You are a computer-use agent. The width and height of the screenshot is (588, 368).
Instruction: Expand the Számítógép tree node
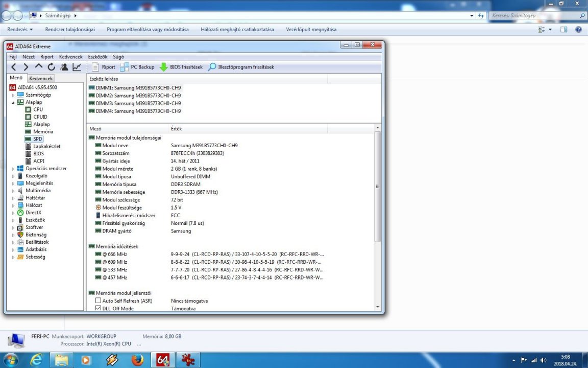click(13, 95)
